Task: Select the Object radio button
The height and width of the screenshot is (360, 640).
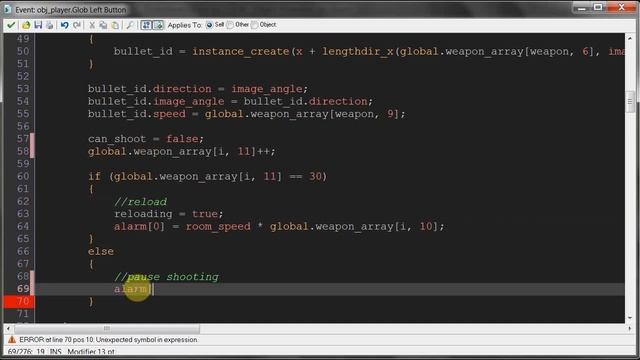Action: (x=255, y=25)
